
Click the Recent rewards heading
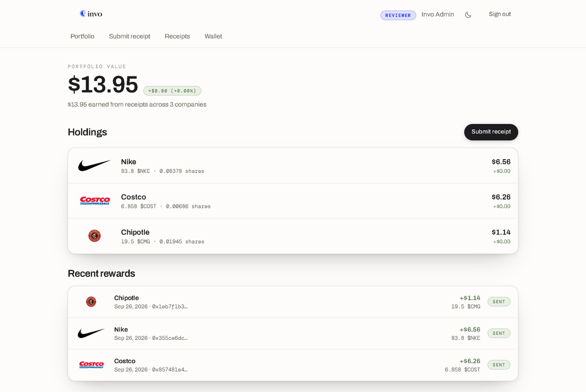coord(101,273)
